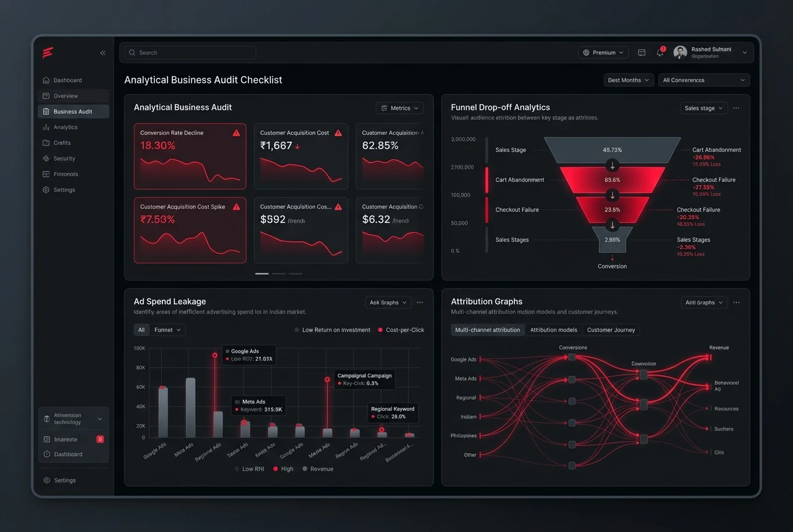This screenshot has height=532, width=793.
Task: Open the Funnet filter dropdown
Action: [x=168, y=330]
